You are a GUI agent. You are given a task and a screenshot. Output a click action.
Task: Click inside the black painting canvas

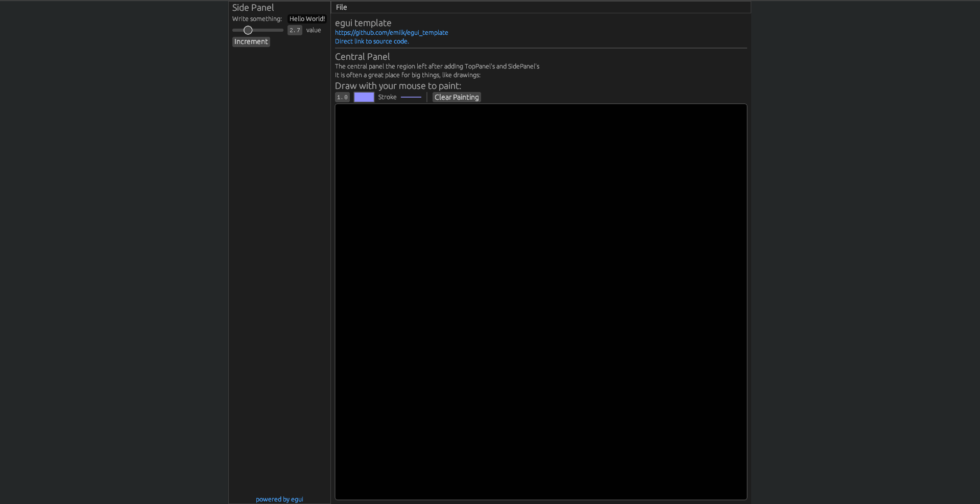tap(540, 302)
